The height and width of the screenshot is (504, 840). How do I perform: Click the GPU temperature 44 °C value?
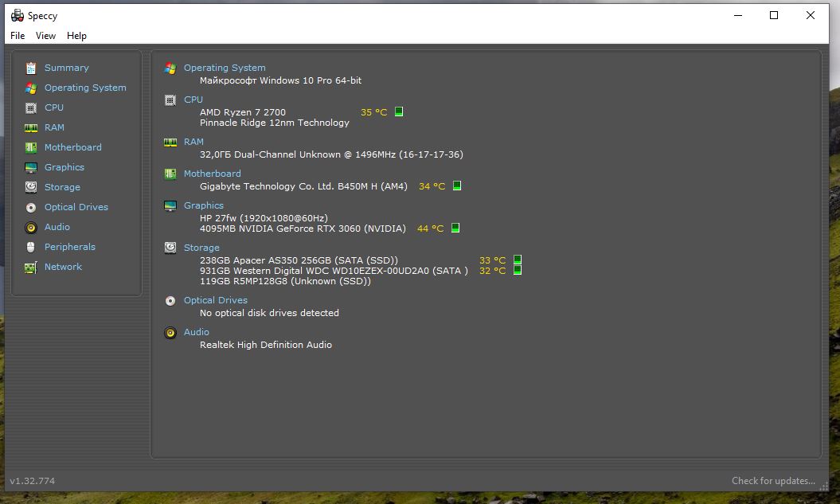click(x=430, y=229)
